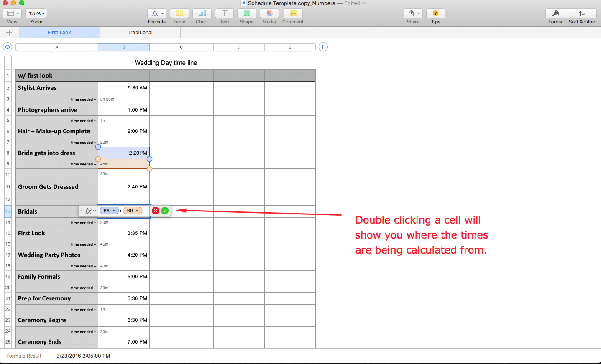This screenshot has height=364, width=601.
Task: Open the Format inspector
Action: tap(556, 13)
